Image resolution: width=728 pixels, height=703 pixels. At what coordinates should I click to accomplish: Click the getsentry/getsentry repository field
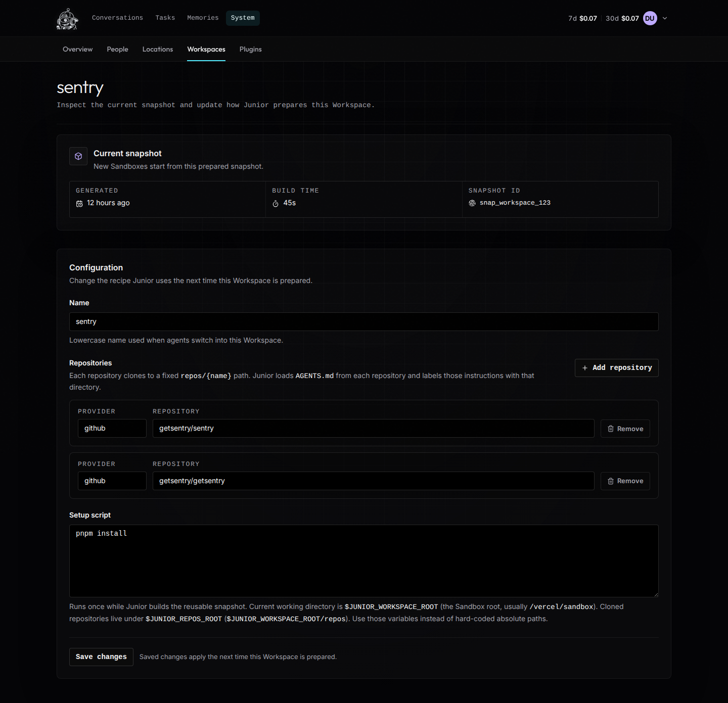[x=374, y=481]
